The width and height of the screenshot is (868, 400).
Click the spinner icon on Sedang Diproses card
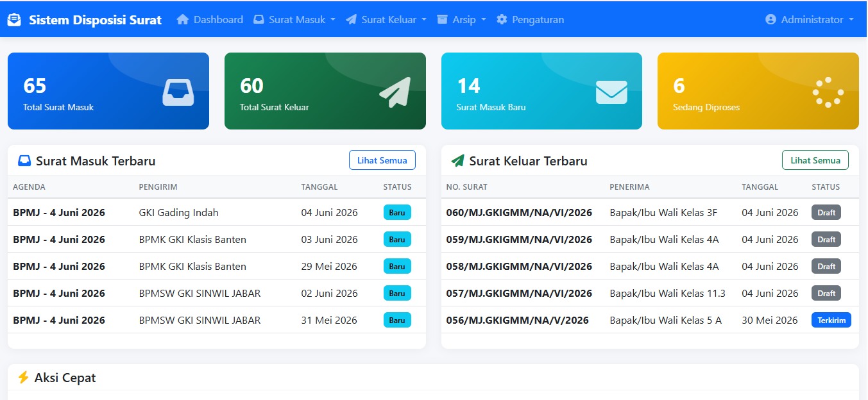tap(828, 92)
